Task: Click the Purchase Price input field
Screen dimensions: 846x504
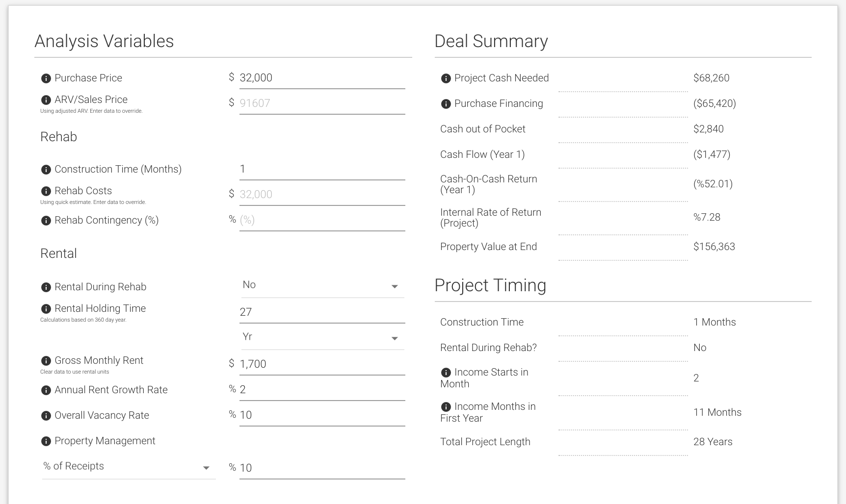Action: 322,78
